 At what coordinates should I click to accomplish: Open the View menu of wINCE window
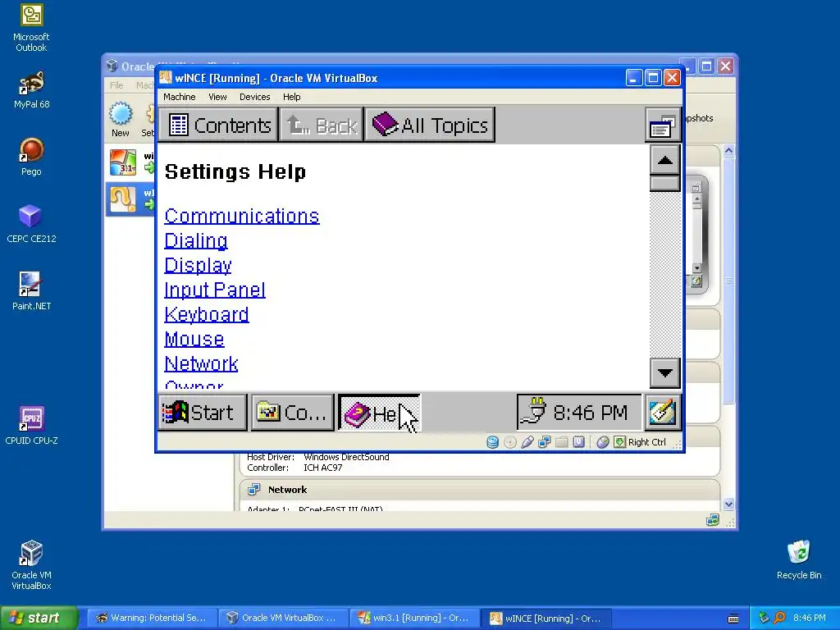pos(217,97)
